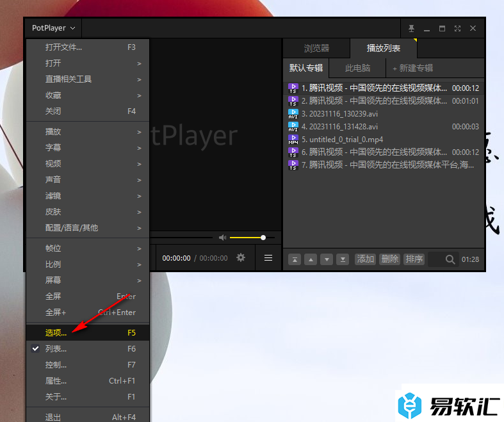Click the AVI icon of 20231116_130239.avi
This screenshot has width=504, height=422.
(x=293, y=114)
